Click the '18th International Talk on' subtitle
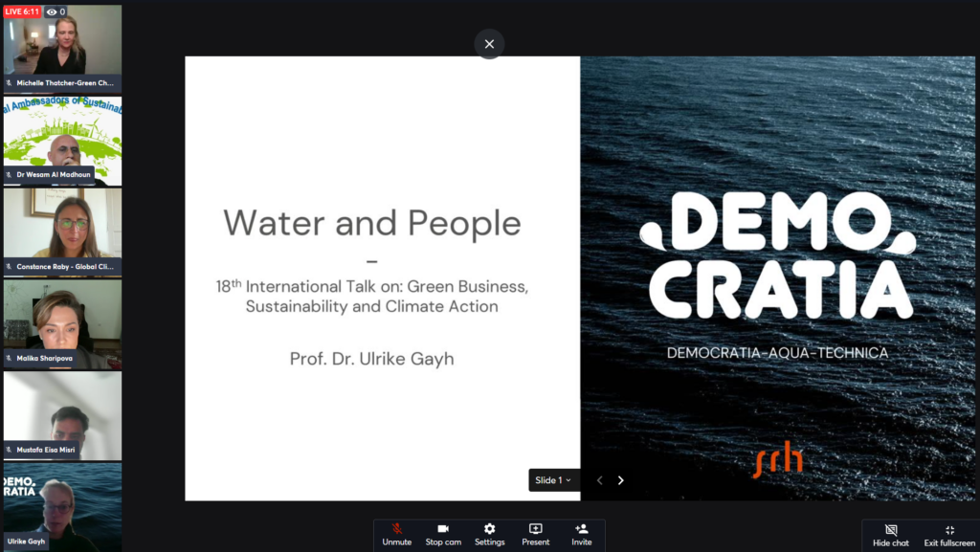The width and height of the screenshot is (980, 552). coord(372,296)
